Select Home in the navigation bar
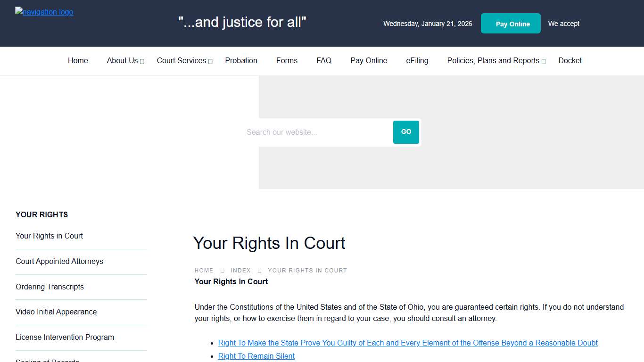 pyautogui.click(x=78, y=60)
